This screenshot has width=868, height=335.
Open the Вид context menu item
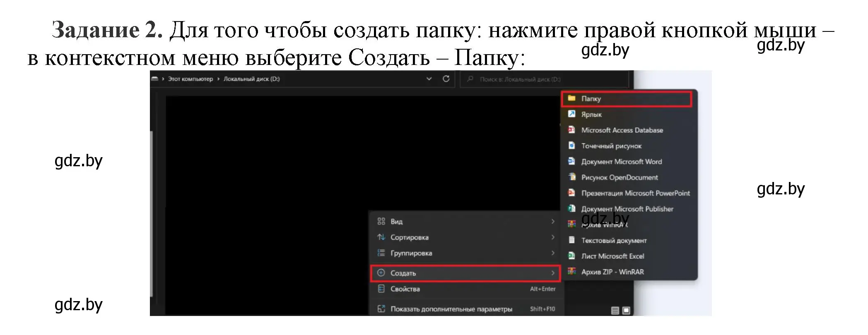click(465, 222)
